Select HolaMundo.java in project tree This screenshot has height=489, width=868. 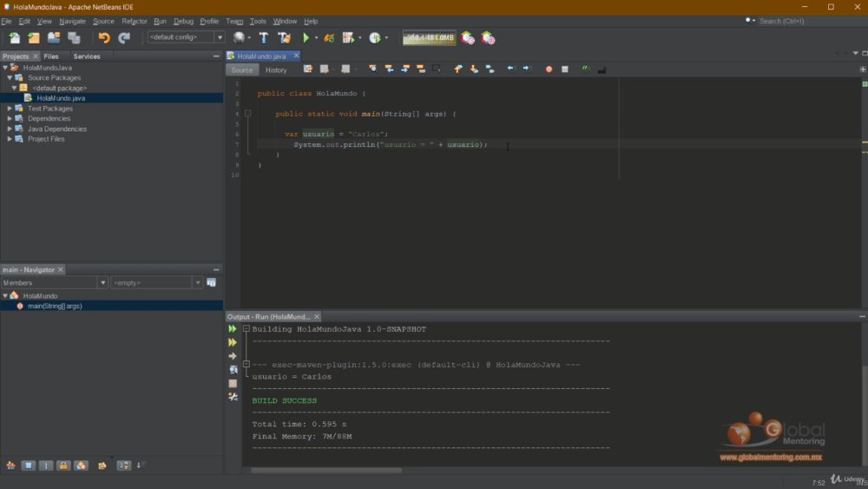click(61, 98)
